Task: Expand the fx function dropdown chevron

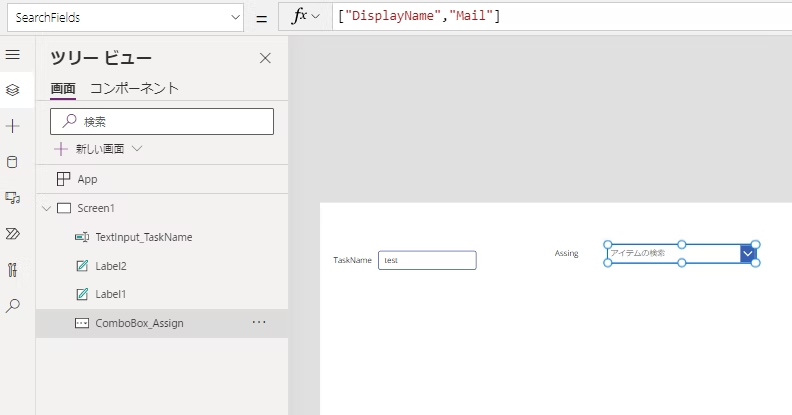Action: click(x=317, y=17)
